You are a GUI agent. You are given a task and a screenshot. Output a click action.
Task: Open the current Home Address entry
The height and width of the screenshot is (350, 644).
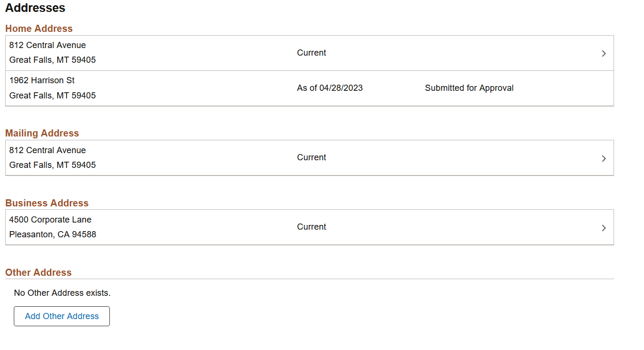(x=190, y=53)
